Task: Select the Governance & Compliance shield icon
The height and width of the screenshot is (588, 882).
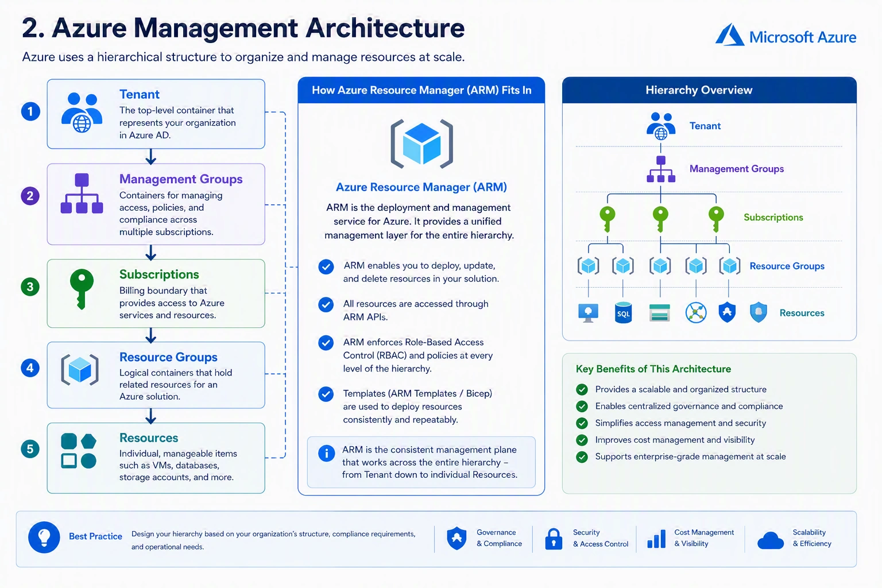Action: 457,538
